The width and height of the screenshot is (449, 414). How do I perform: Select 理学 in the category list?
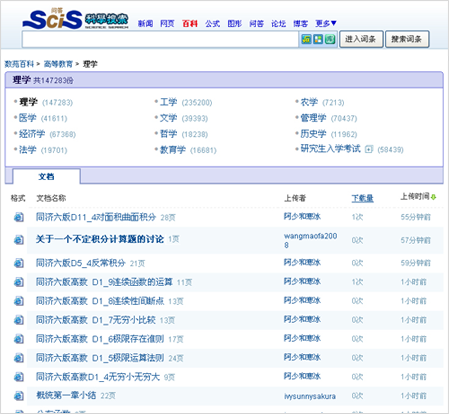(x=28, y=102)
